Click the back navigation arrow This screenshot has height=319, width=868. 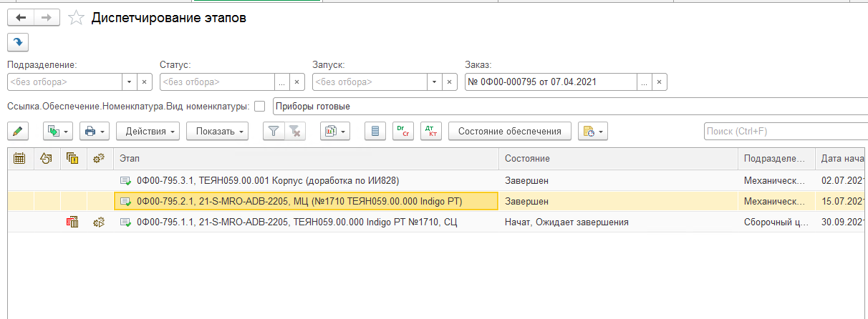[20, 18]
